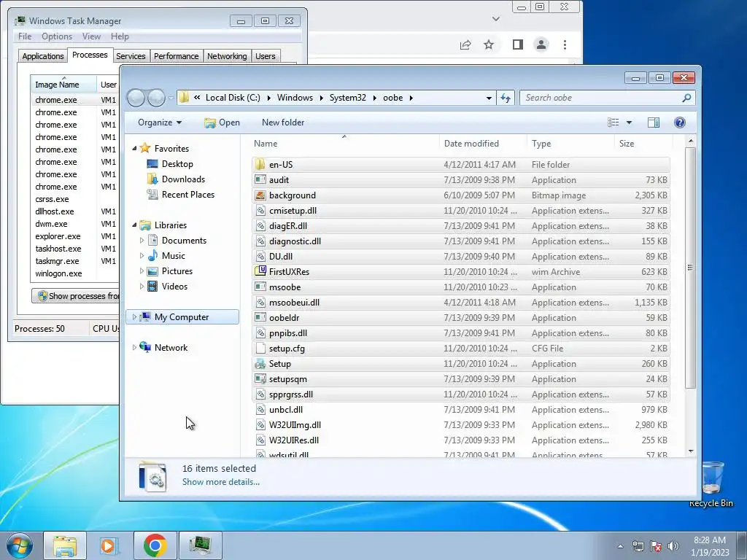Click the change view icon in Explorer toolbar
The image size is (747, 560).
613,122
